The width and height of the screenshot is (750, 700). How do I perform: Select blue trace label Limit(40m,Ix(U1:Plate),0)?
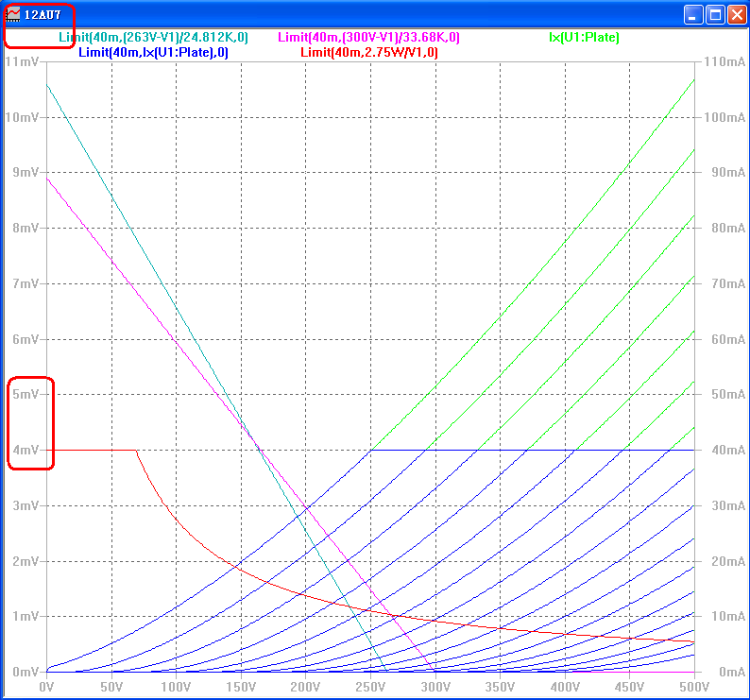[154, 52]
